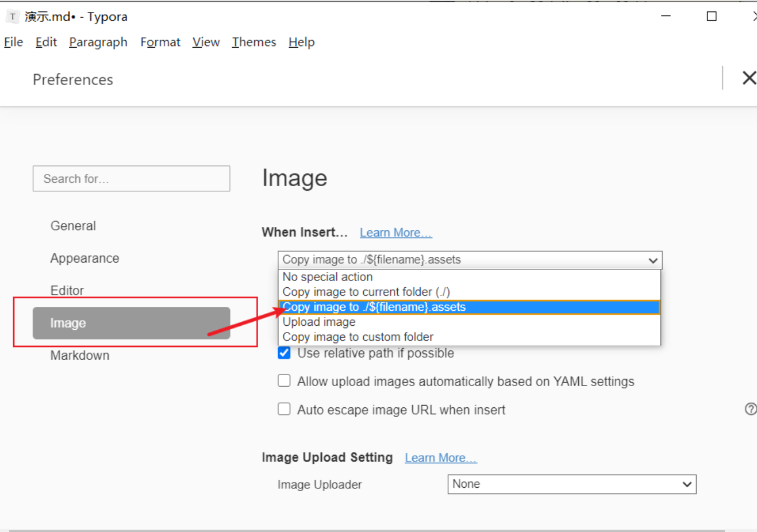Collapse the When Insert dropdown arrow

click(x=653, y=260)
